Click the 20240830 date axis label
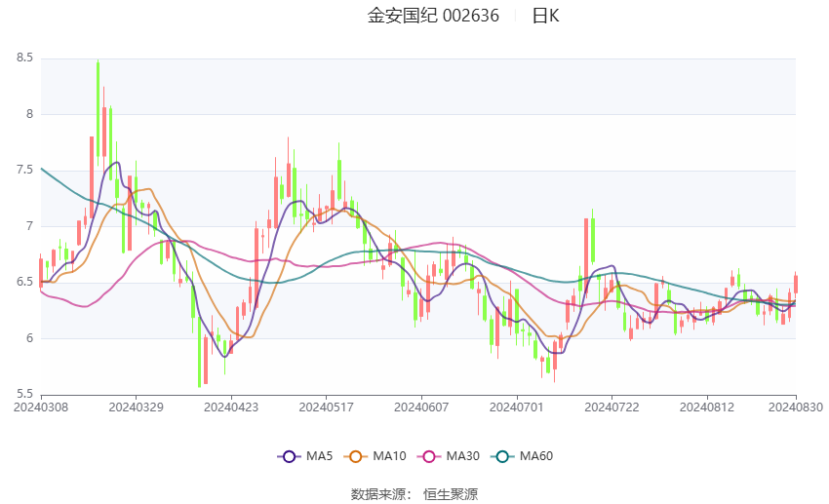This screenshot has width=829, height=504. [x=796, y=407]
